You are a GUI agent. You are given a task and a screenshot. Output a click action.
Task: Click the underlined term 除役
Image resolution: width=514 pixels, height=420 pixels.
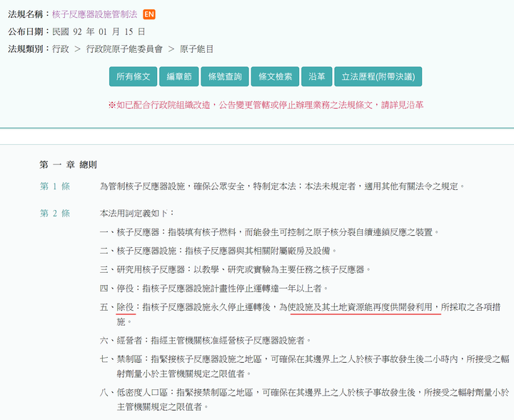[125, 307]
